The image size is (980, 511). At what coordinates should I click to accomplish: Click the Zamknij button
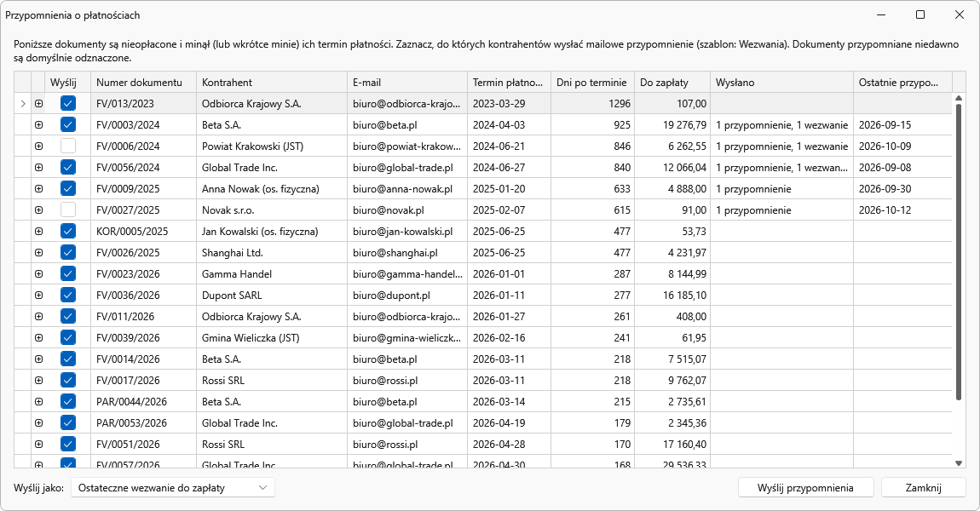(x=923, y=488)
